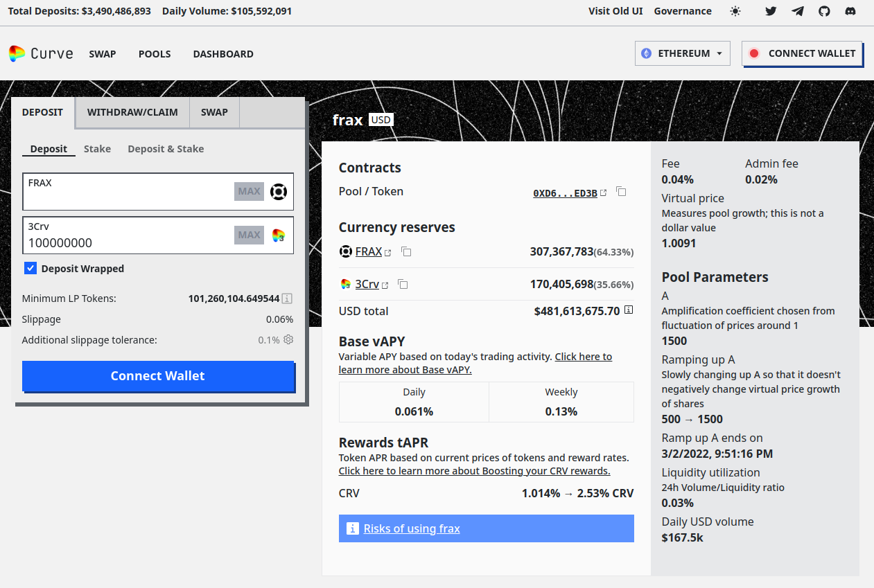
Task: Click the Curve logo
Action: point(41,53)
